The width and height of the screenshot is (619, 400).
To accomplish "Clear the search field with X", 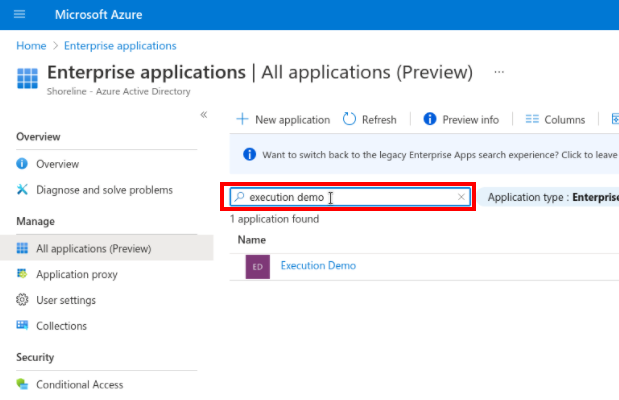I will click(x=461, y=197).
